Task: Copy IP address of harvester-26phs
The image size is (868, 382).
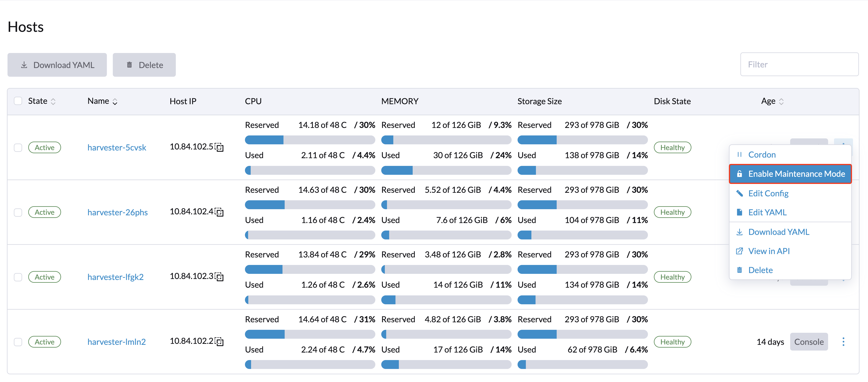Action: pyautogui.click(x=219, y=212)
